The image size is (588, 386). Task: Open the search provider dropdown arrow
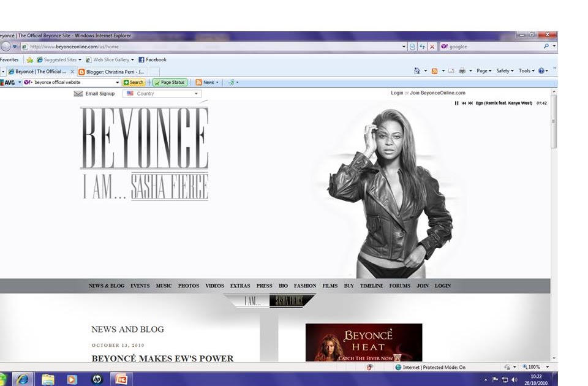point(554,46)
